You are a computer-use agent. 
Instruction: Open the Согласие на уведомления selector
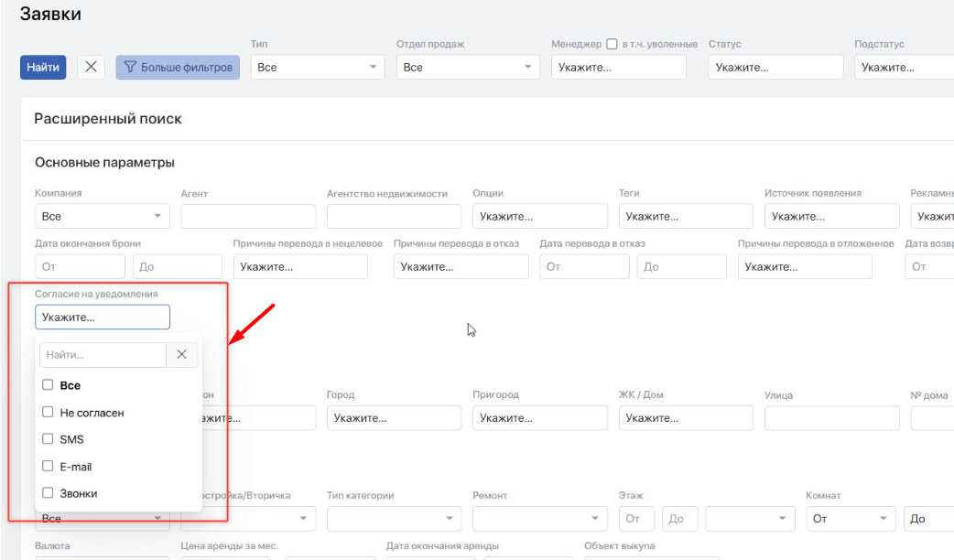(102, 318)
